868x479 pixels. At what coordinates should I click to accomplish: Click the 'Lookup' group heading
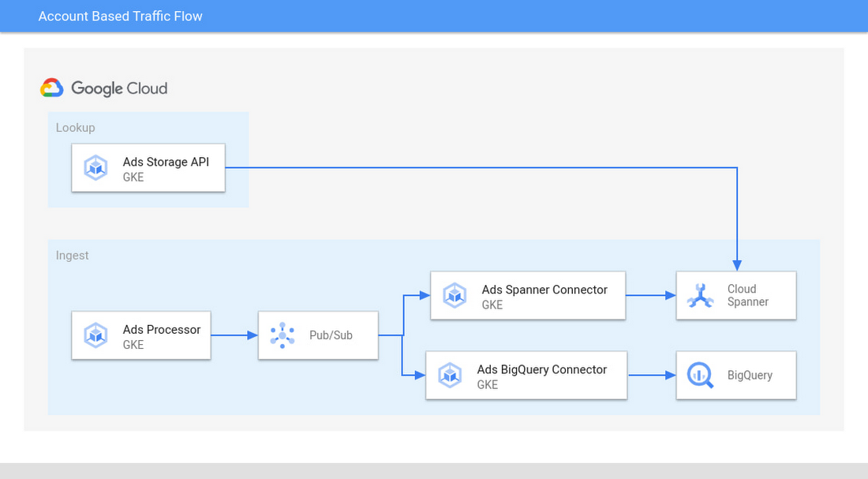(75, 127)
